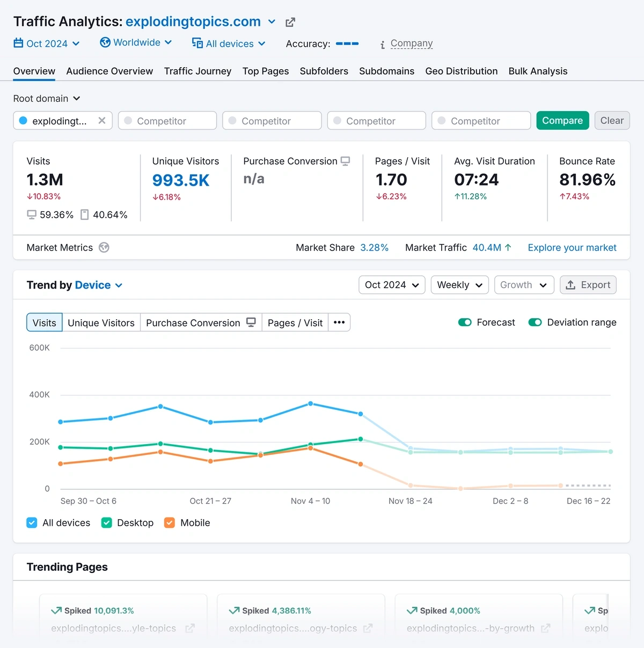The width and height of the screenshot is (644, 648).
Task: Open explodingtopics.com in external link icon
Action: (x=290, y=22)
